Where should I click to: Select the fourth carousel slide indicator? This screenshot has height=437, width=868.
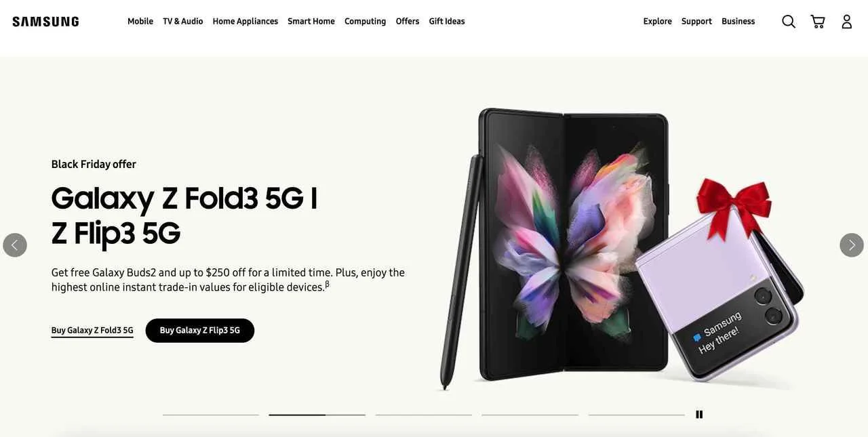click(x=530, y=415)
